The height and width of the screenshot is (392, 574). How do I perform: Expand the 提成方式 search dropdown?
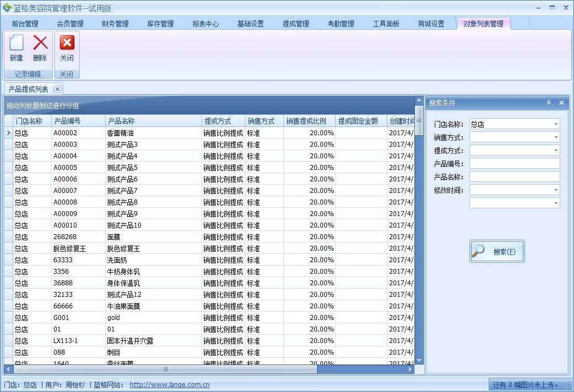click(x=556, y=150)
